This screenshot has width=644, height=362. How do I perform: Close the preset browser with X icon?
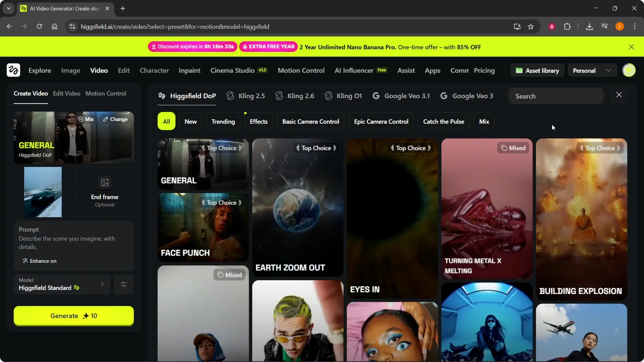619,95
